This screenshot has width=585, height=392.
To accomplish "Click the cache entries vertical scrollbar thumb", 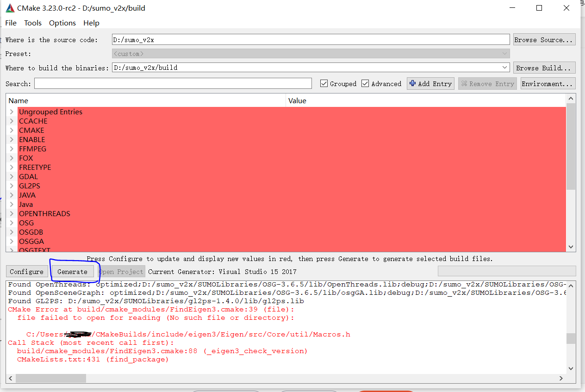I will (x=571, y=146).
